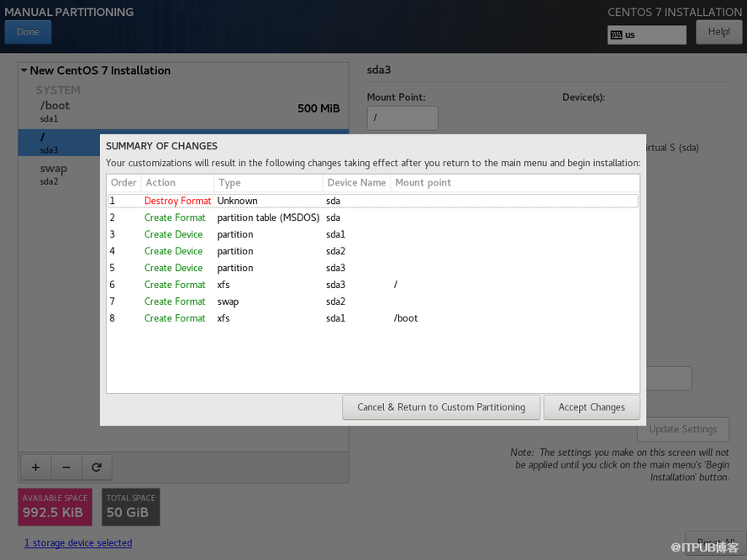This screenshot has height=560, width=747.
Task: Open the us keyboard layout indicator
Action: click(x=646, y=34)
